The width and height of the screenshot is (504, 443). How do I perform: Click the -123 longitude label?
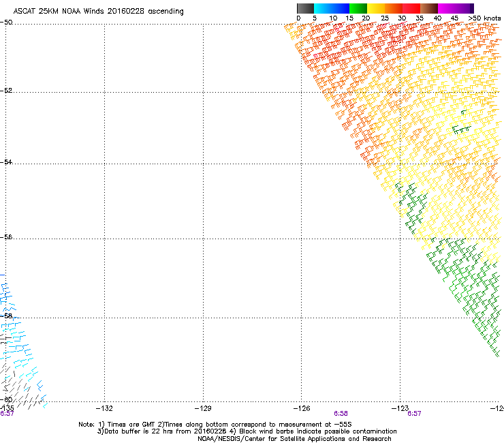[400, 408]
